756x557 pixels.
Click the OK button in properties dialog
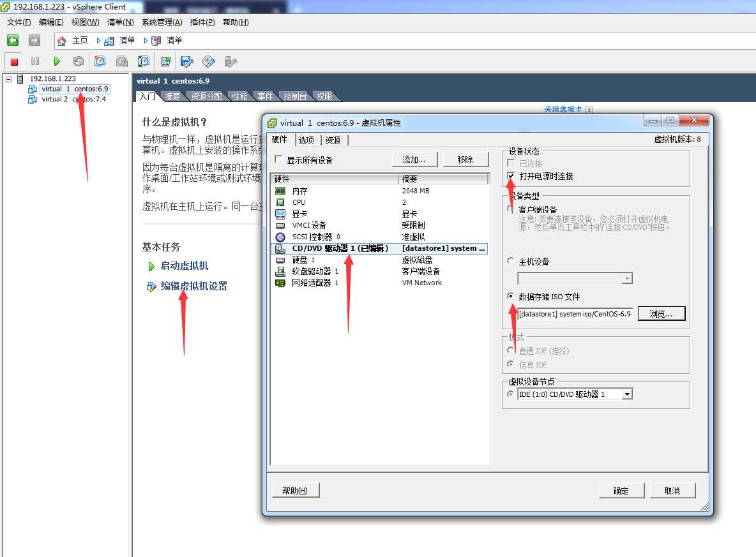tap(621, 491)
